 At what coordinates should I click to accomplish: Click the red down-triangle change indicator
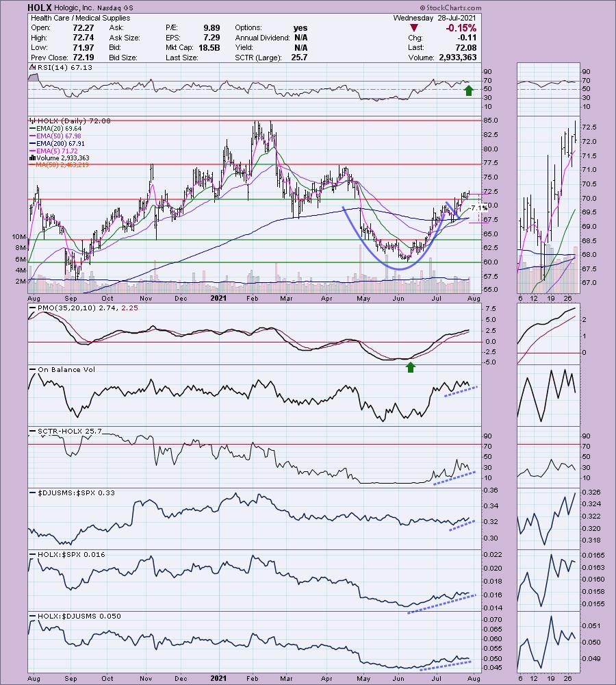click(x=414, y=28)
